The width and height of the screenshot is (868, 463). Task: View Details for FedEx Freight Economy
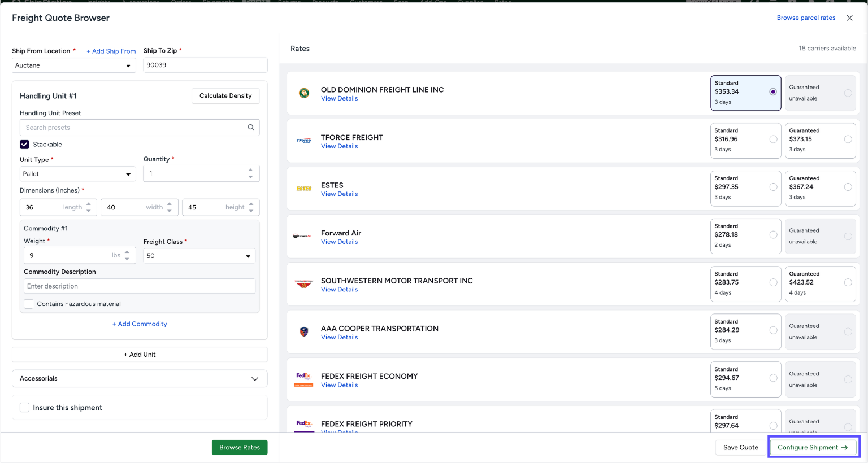tap(339, 385)
